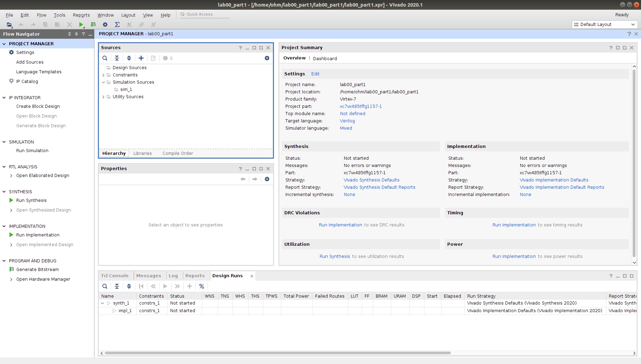Click the Generate Bitstream icon in the main toolbar
The image size is (641, 364).
click(x=93, y=25)
